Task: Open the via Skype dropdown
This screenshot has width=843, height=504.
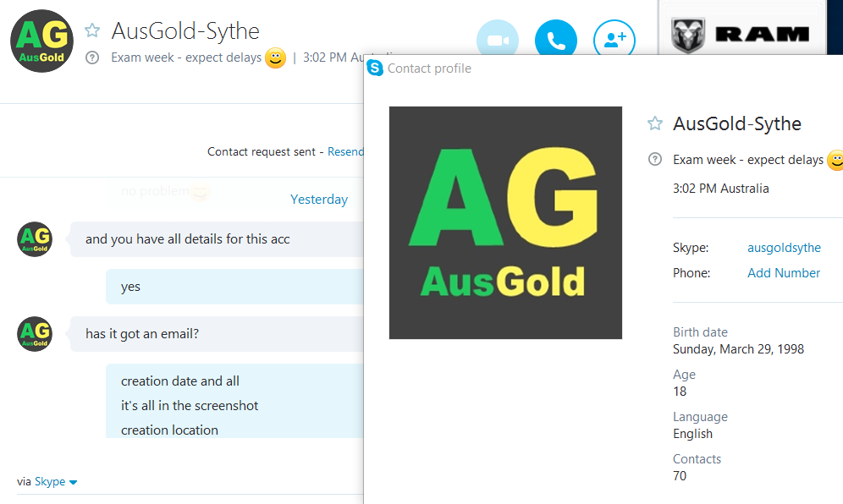Action: pyautogui.click(x=56, y=481)
